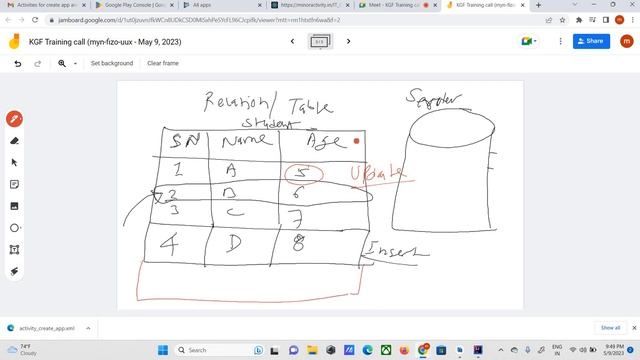The image size is (640, 360).
Task: Open Chrome side panel
Action: (x=606, y=20)
